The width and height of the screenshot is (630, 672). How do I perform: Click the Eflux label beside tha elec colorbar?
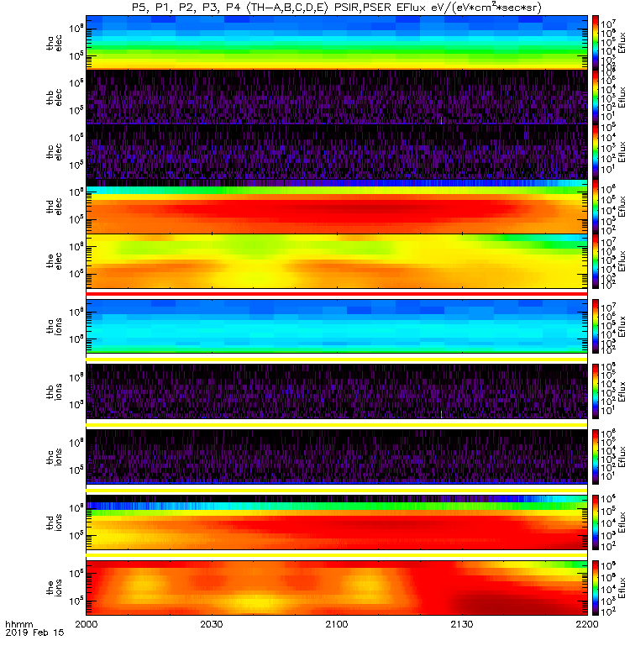(622, 43)
